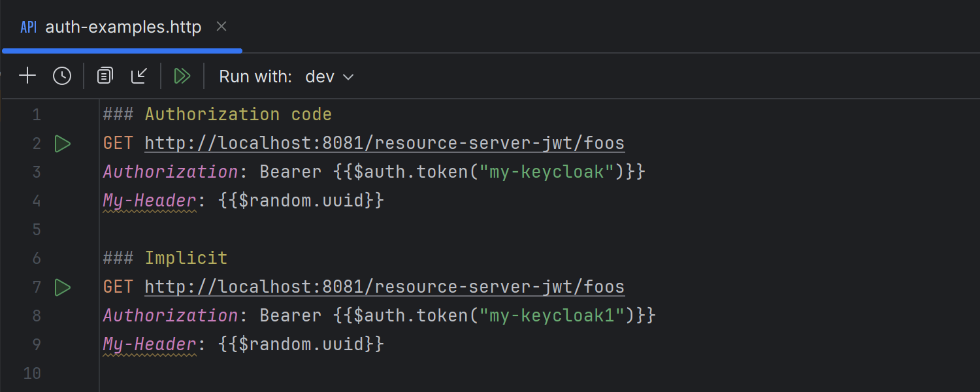The image size is (980, 392).
Task: Click the My-Header name on line 9
Action: (x=150, y=344)
